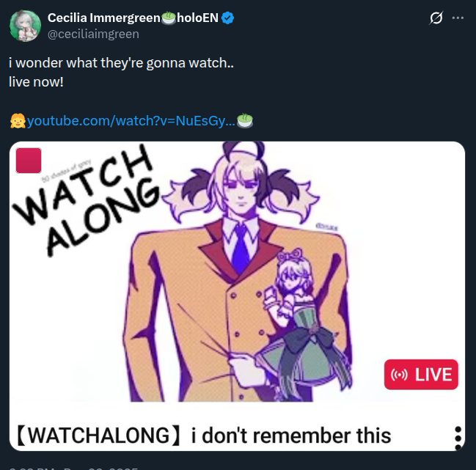The image size is (476, 470).
Task: Click the blue verified checkmark badge
Action: point(227,18)
